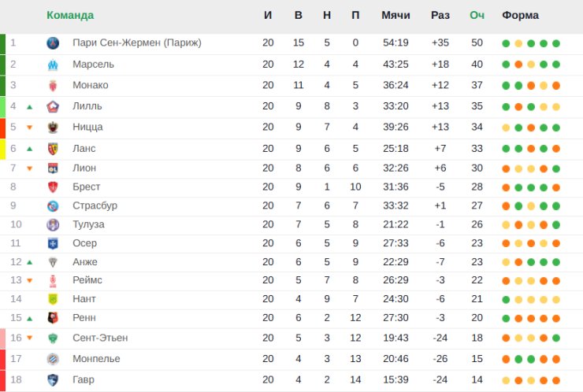Click the Ницца club crest

pyautogui.click(x=53, y=128)
